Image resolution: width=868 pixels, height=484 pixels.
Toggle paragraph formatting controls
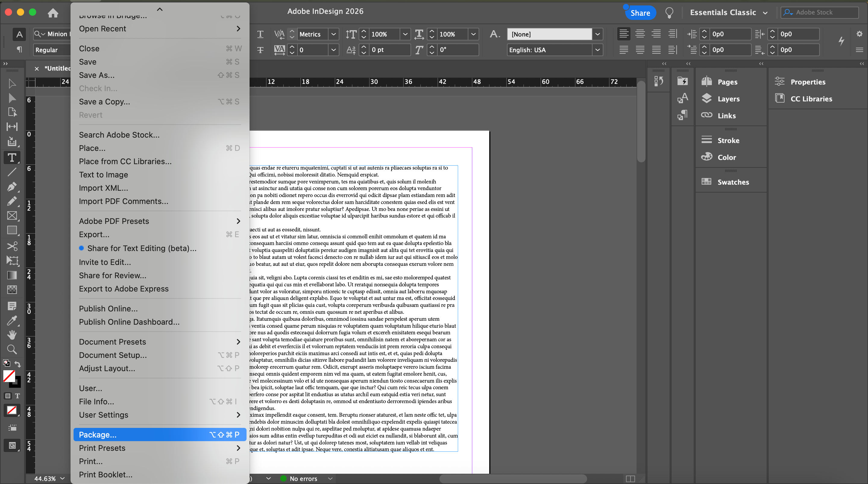click(x=19, y=49)
